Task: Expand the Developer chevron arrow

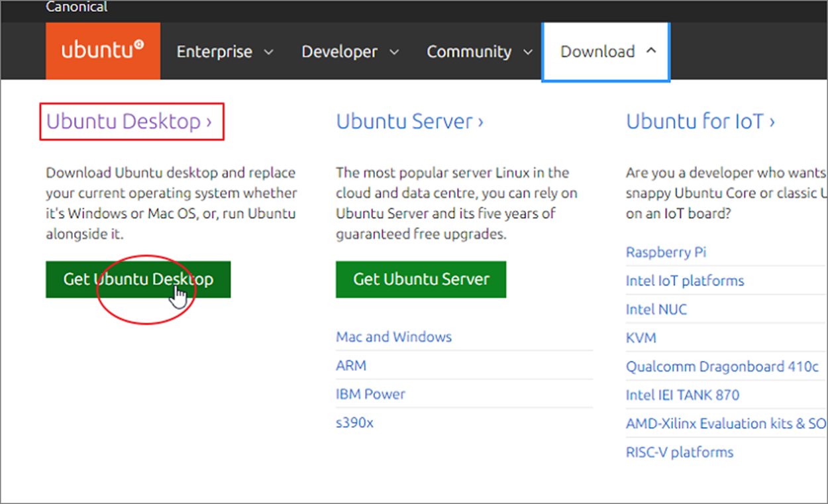Action: coord(393,52)
